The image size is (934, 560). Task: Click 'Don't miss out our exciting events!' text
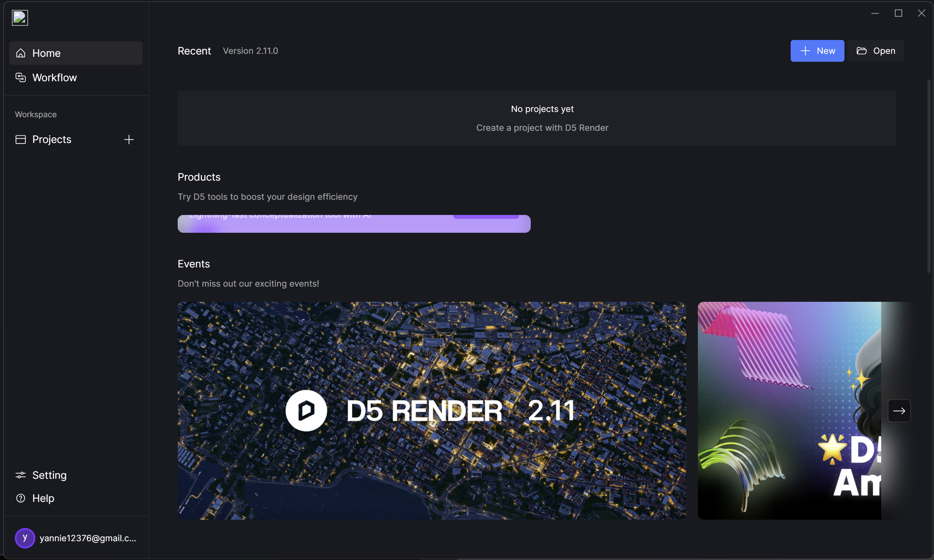248,283
